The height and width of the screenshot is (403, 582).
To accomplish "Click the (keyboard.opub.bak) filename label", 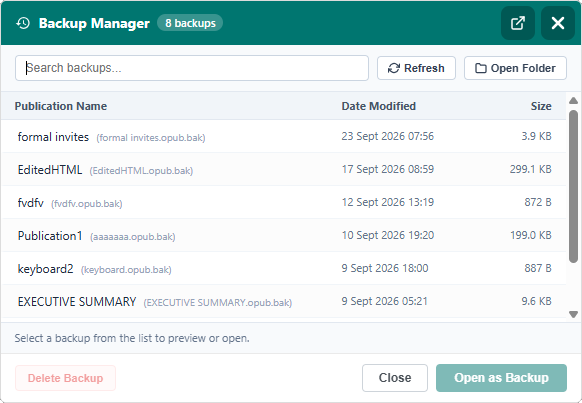I will coord(126,270).
